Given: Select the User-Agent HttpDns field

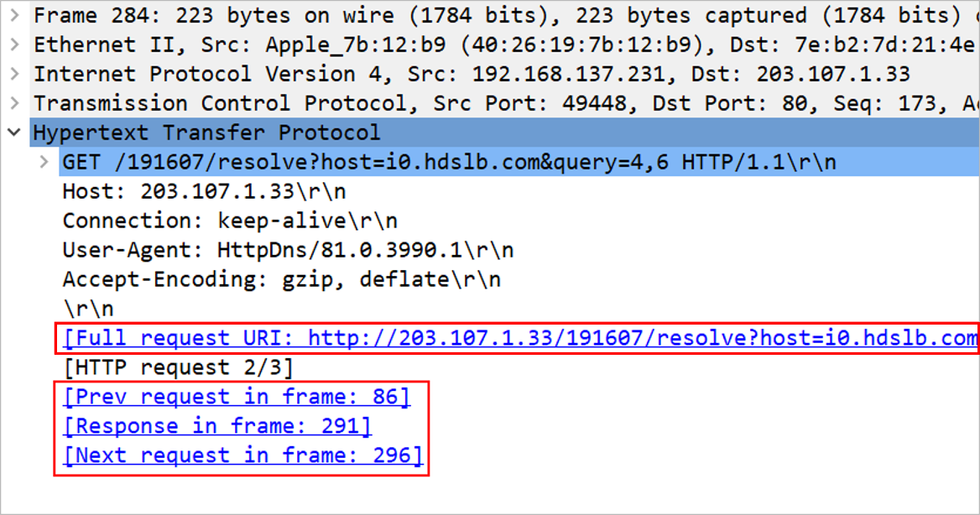Looking at the screenshot, I should (x=288, y=250).
